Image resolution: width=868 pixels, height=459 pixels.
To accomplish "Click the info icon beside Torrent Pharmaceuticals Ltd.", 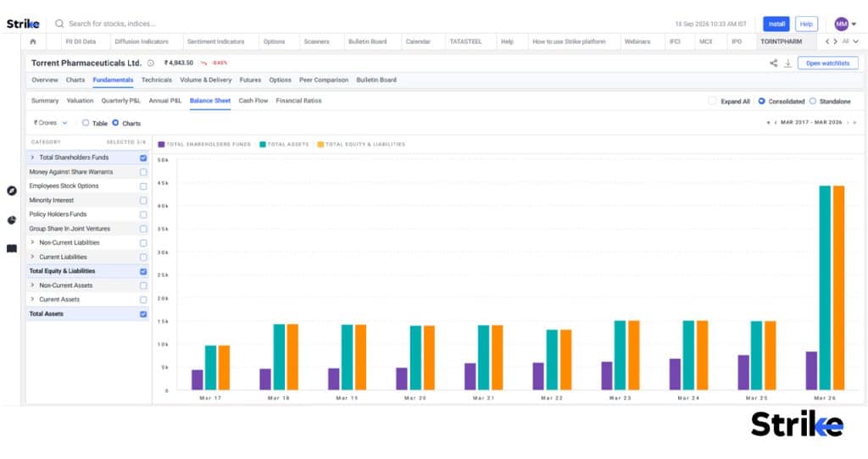I will 151,63.
